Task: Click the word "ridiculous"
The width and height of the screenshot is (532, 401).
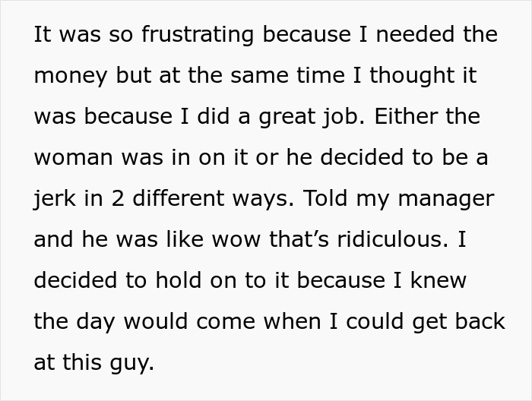Action: click(394, 240)
